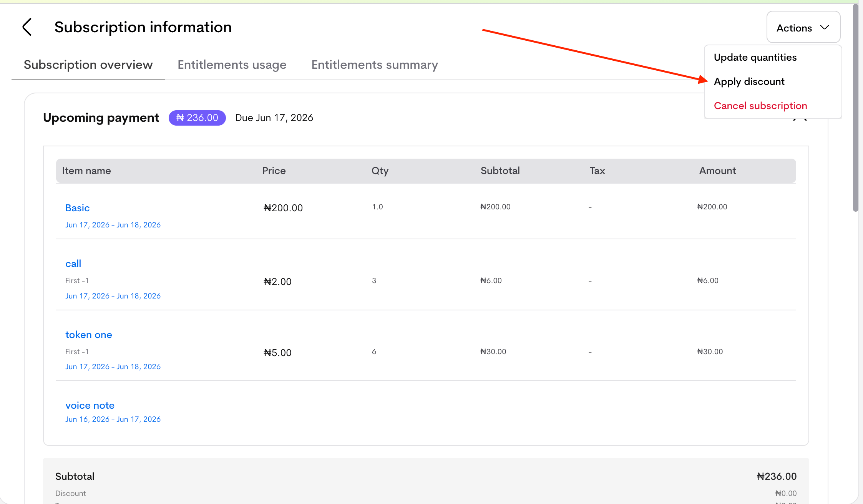Click the Item name column header
Image resolution: width=863 pixels, height=504 pixels.
(x=86, y=171)
